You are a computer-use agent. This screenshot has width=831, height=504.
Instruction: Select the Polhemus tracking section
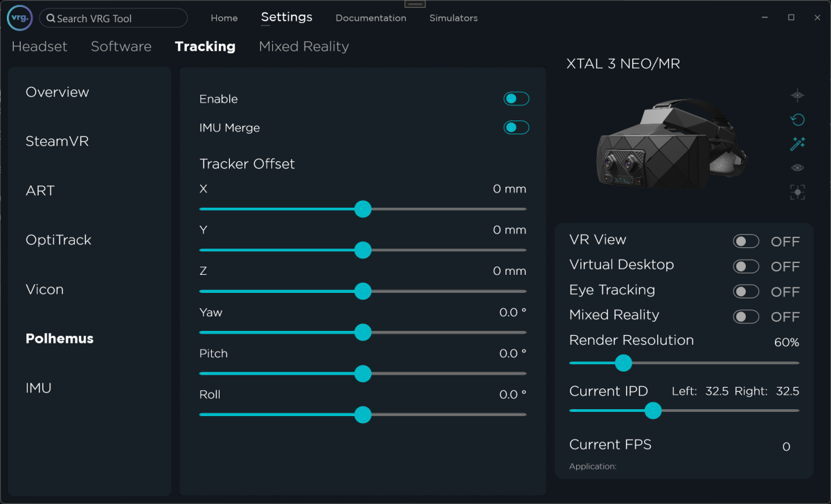(60, 339)
